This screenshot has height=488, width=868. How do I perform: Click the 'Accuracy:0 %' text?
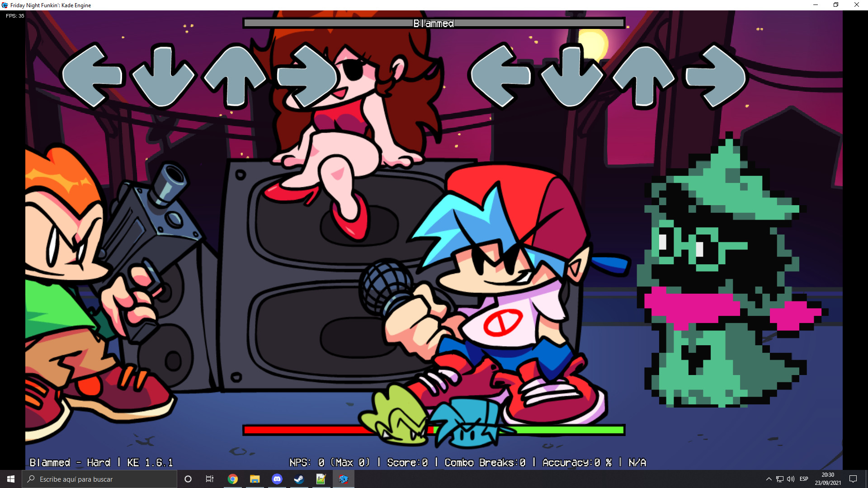577,462
